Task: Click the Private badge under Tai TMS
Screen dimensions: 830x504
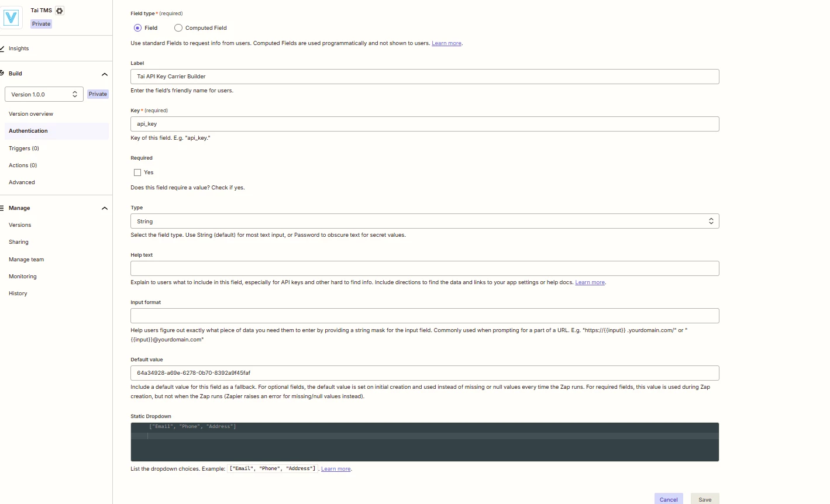Action: coord(41,24)
